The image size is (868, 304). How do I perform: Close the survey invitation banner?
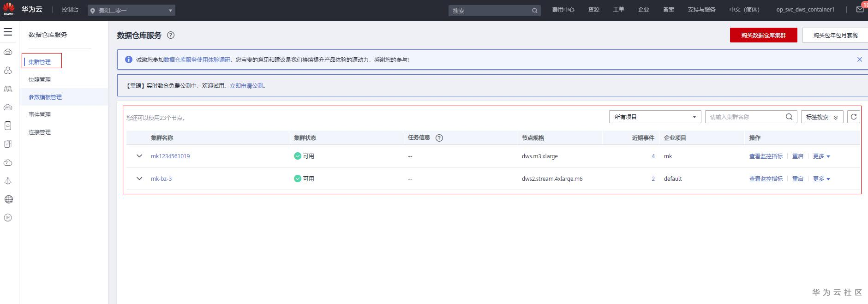[859, 60]
